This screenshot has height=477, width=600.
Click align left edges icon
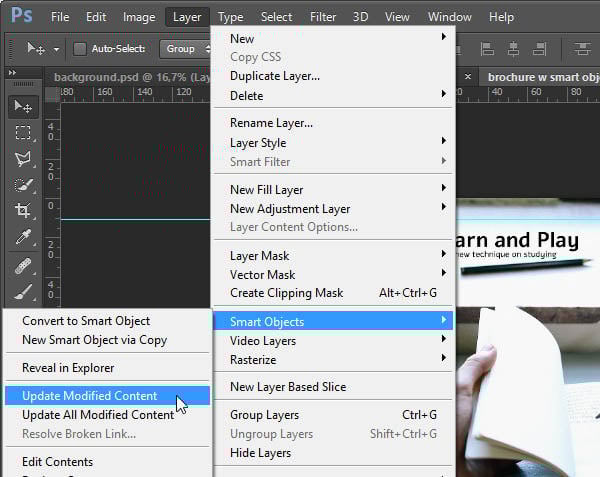coord(487,49)
